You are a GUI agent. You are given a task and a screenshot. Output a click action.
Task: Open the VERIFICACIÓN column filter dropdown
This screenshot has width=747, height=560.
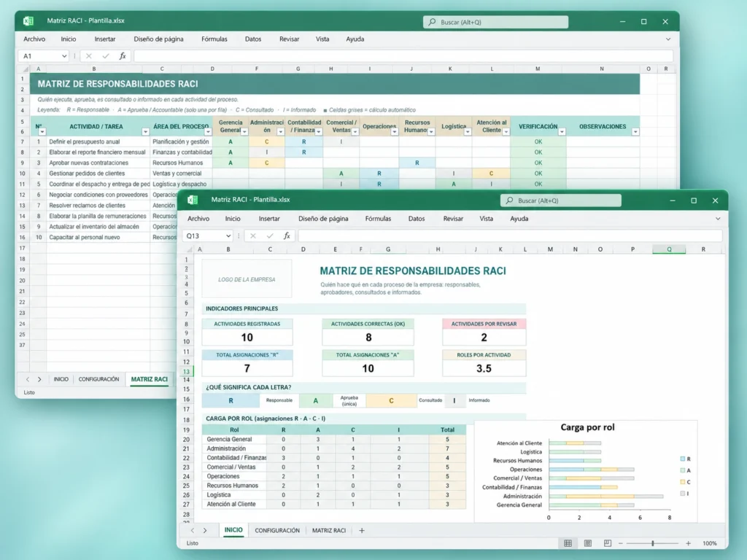coord(562,132)
